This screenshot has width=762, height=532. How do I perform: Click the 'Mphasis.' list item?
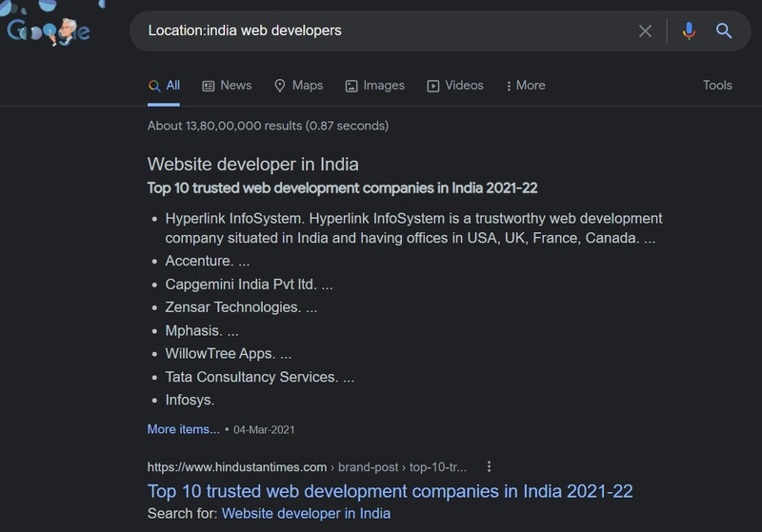click(x=202, y=331)
